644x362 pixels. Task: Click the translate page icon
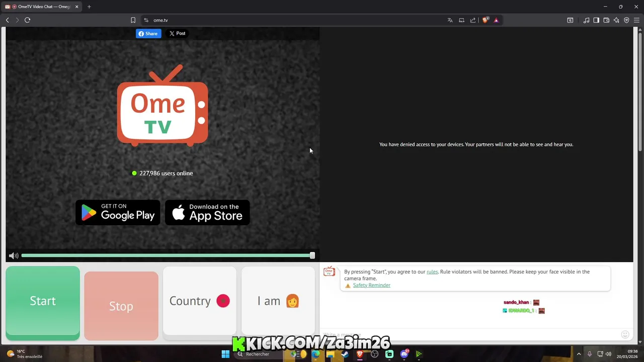pos(450,20)
